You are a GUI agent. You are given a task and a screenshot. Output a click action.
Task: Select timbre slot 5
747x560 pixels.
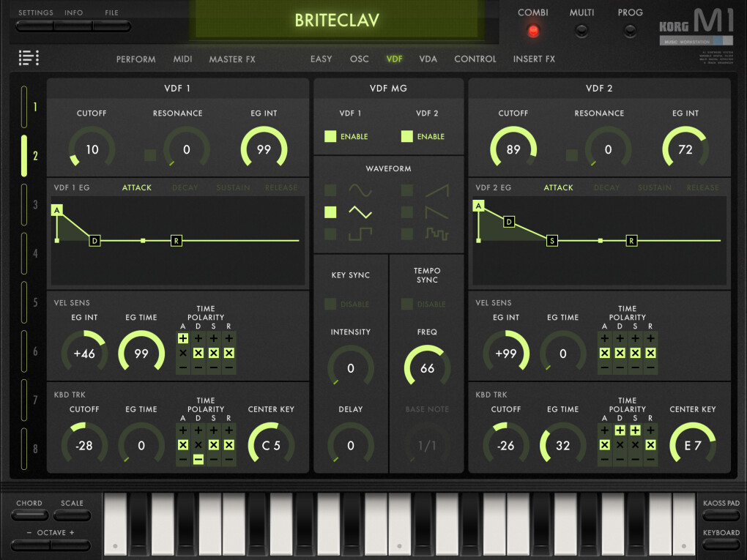[24, 303]
